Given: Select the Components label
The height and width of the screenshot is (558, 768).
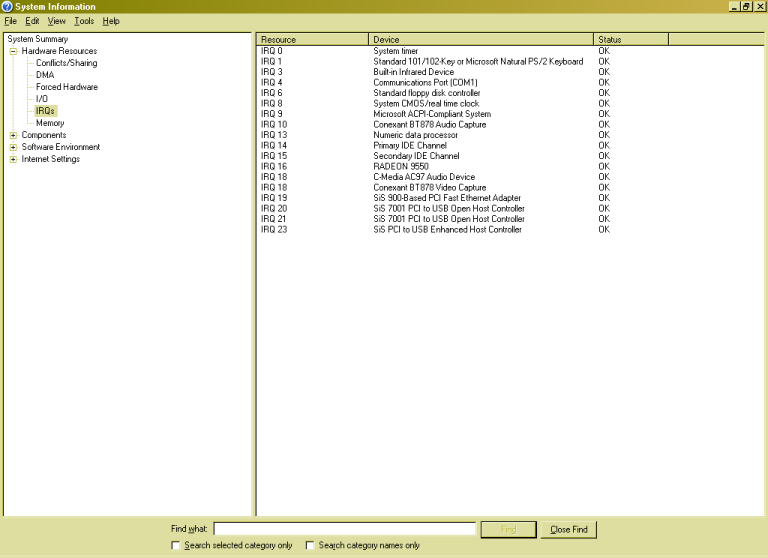Looking at the screenshot, I should coord(44,135).
